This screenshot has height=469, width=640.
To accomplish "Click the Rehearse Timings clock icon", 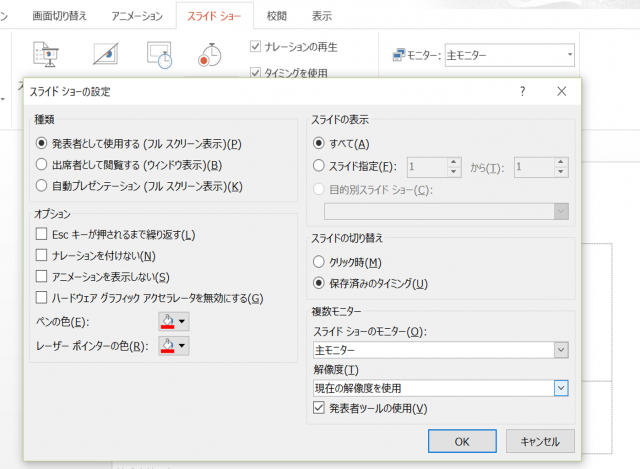I will point(160,55).
